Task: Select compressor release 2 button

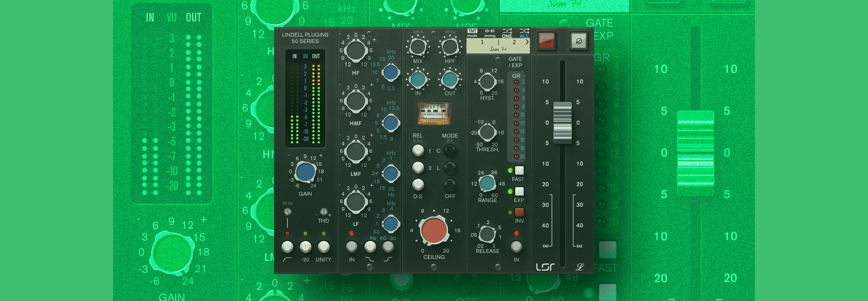Action: (x=418, y=167)
